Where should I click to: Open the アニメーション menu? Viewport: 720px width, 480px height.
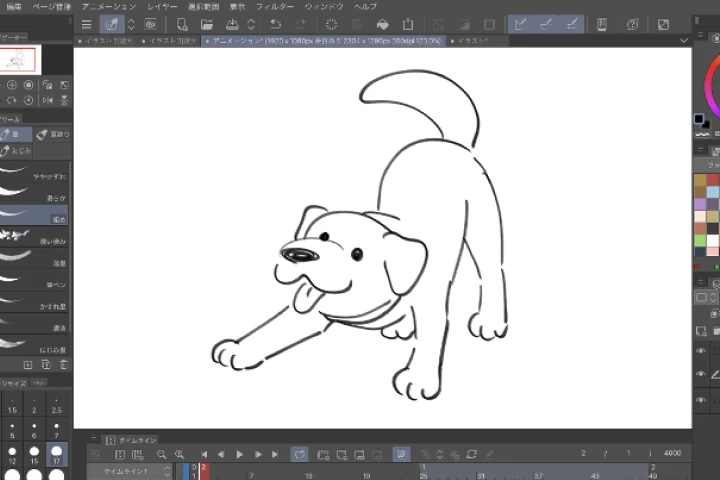109,6
